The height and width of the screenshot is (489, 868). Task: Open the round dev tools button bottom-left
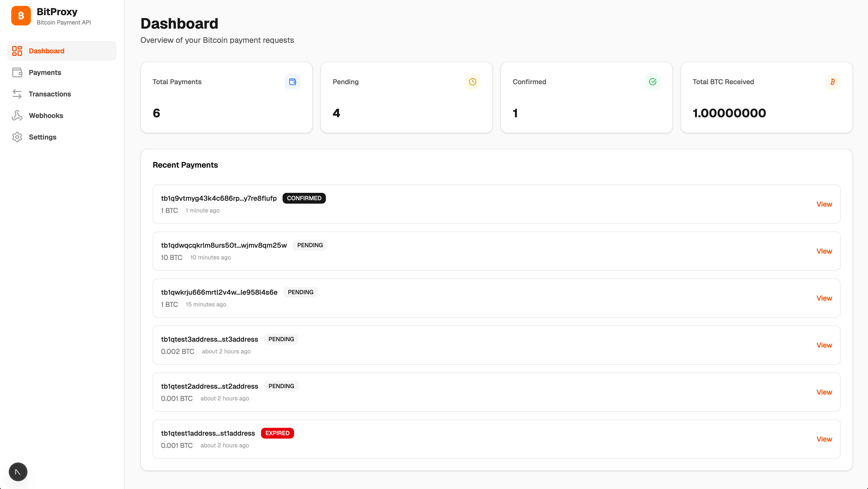[18, 472]
